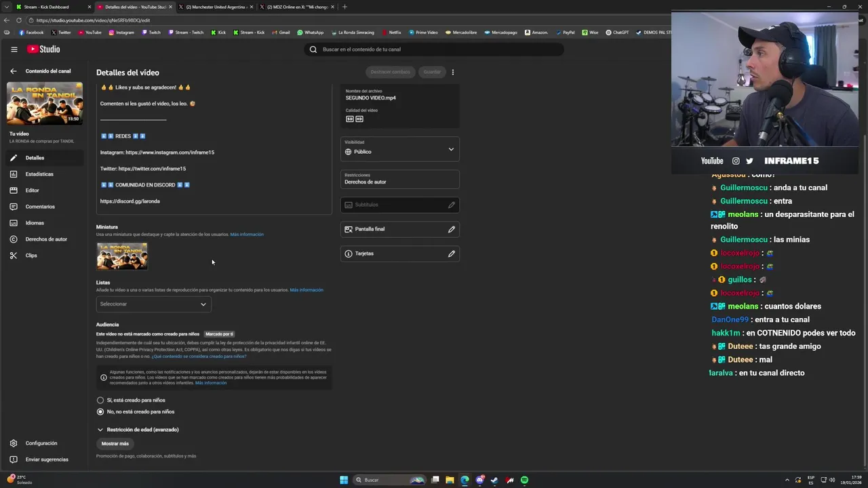Open Más información link under Listas
868x488 pixels.
[x=307, y=290]
